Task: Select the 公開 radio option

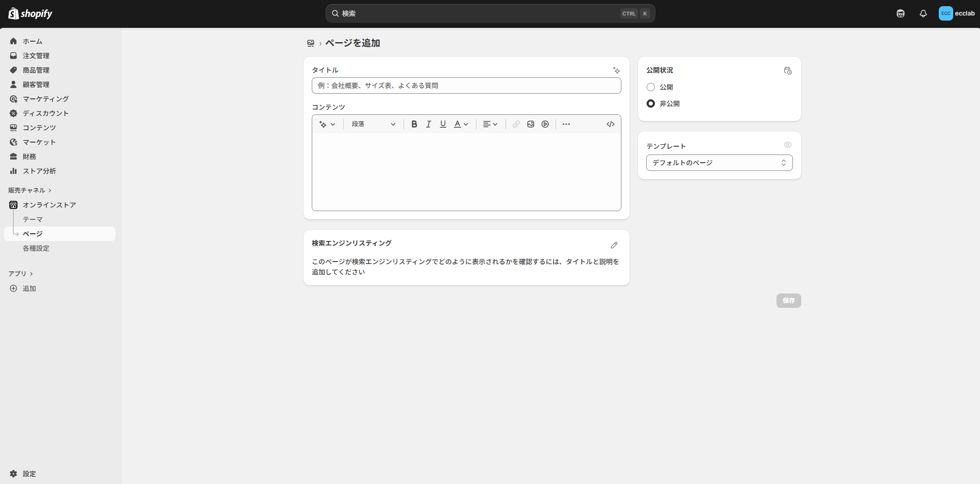Action: pyautogui.click(x=651, y=87)
